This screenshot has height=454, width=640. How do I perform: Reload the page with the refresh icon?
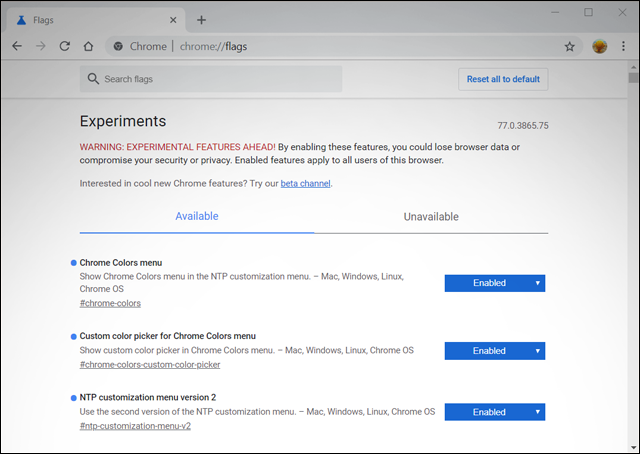[64, 46]
